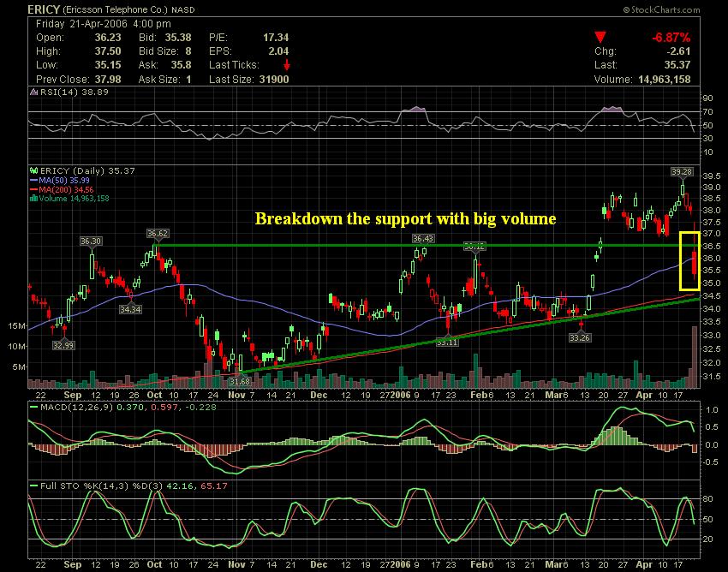Click the 36.30 high label in September
Viewport: 728px width, 572px height.
click(x=91, y=241)
